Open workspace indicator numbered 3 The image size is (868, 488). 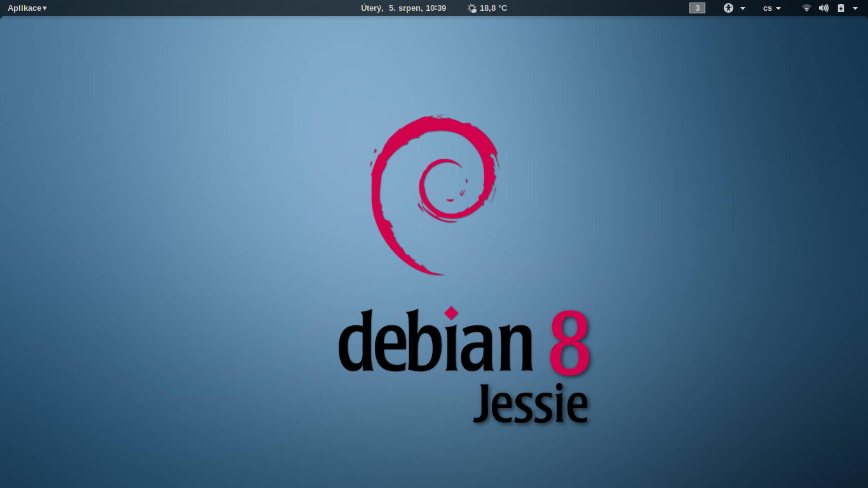point(697,8)
